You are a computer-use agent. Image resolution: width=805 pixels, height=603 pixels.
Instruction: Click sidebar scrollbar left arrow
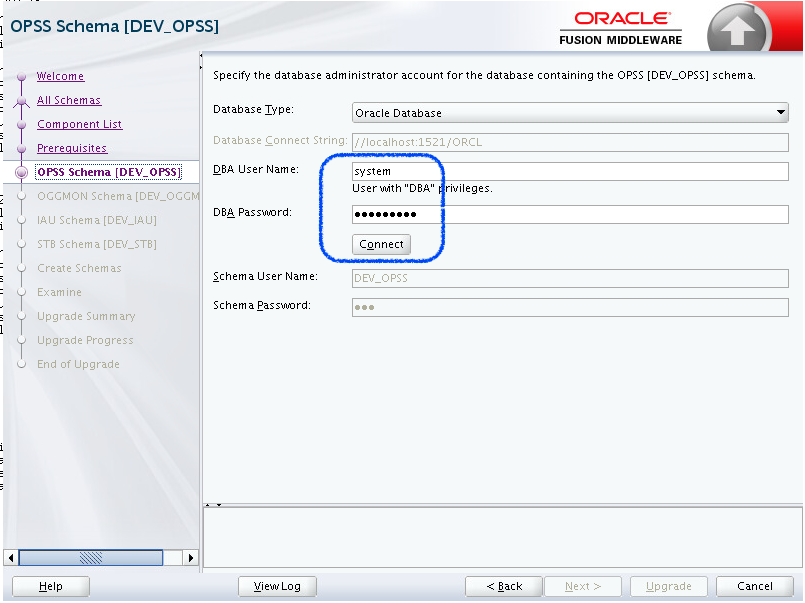11,557
